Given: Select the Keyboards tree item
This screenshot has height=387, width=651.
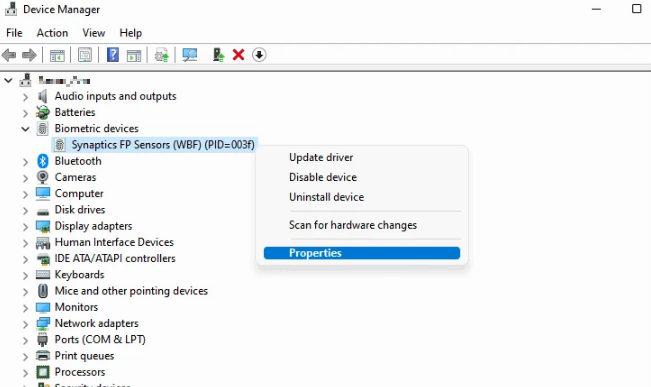Looking at the screenshot, I should click(79, 274).
